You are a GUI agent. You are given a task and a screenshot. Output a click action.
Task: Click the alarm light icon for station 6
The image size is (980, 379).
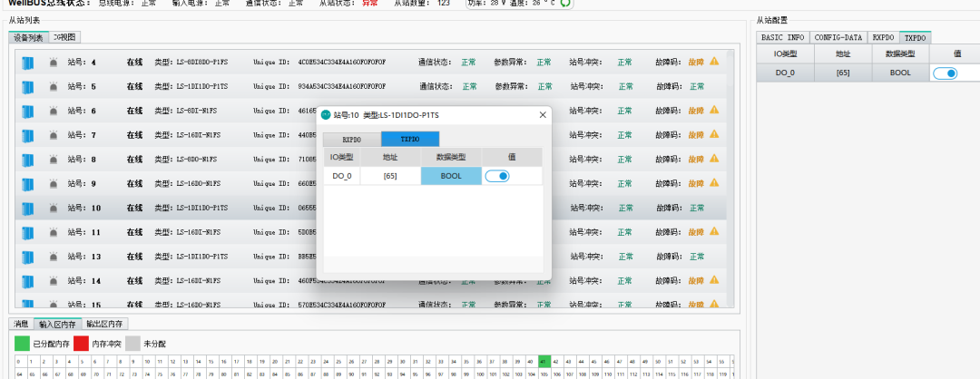tap(54, 112)
